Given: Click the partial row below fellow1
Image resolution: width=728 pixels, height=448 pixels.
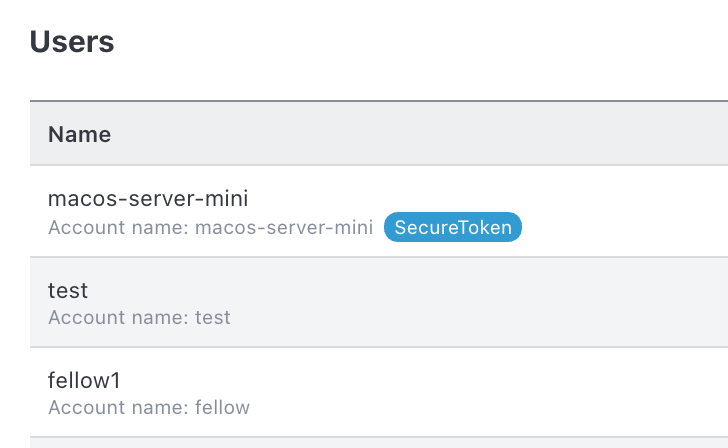Looking at the screenshot, I should [x=379, y=443].
